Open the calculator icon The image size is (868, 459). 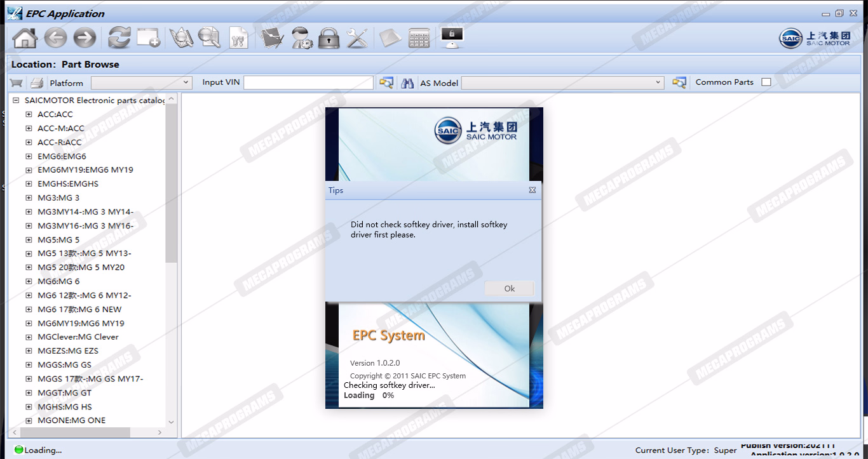(x=419, y=38)
